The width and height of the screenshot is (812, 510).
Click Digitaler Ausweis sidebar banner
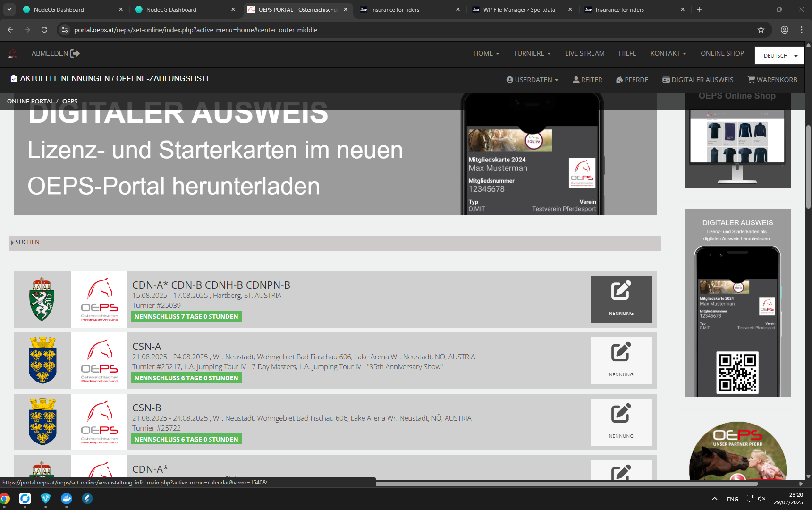[737, 303]
